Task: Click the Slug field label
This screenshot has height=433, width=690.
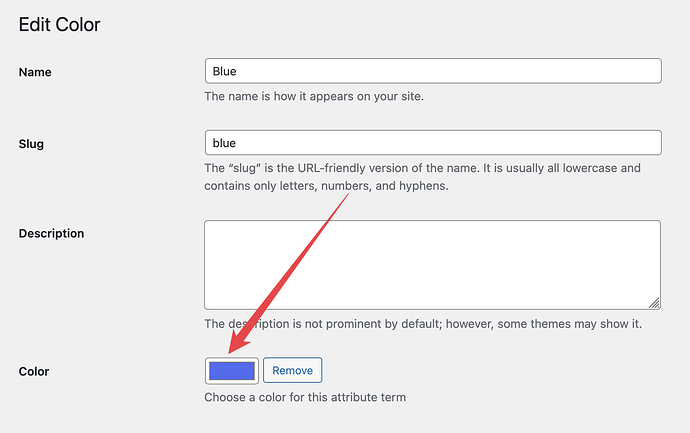Action: click(x=31, y=144)
